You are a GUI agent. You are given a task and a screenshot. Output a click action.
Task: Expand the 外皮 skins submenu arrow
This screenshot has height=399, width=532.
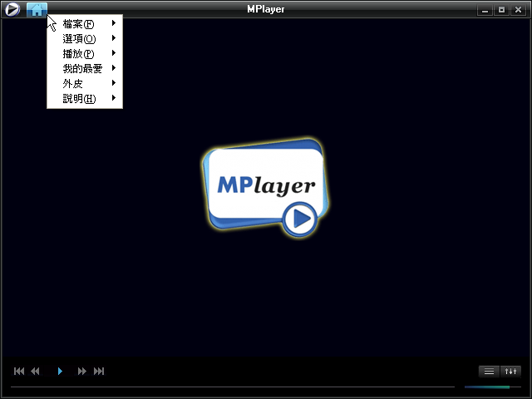(113, 83)
